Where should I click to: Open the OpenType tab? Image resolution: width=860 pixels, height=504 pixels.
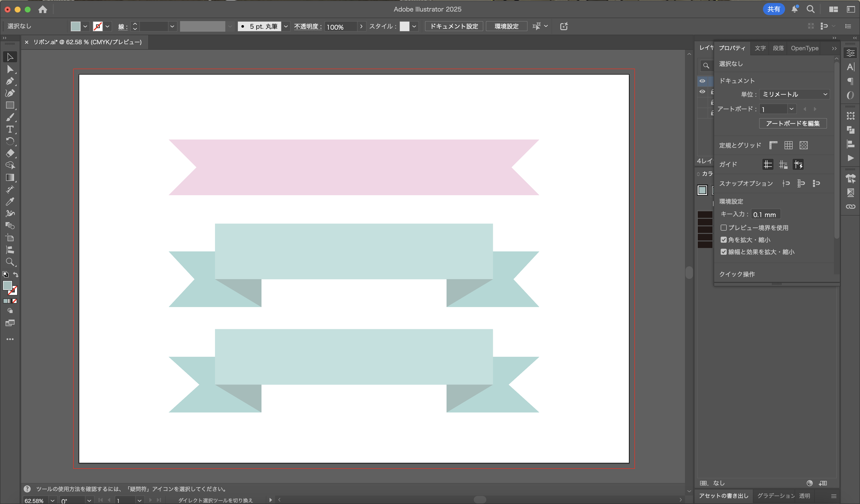click(x=804, y=48)
